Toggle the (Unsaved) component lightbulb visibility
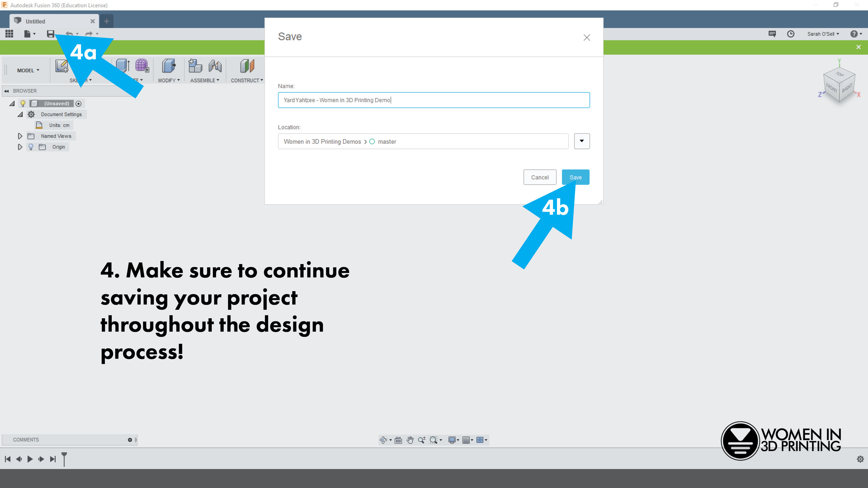 coord(23,103)
